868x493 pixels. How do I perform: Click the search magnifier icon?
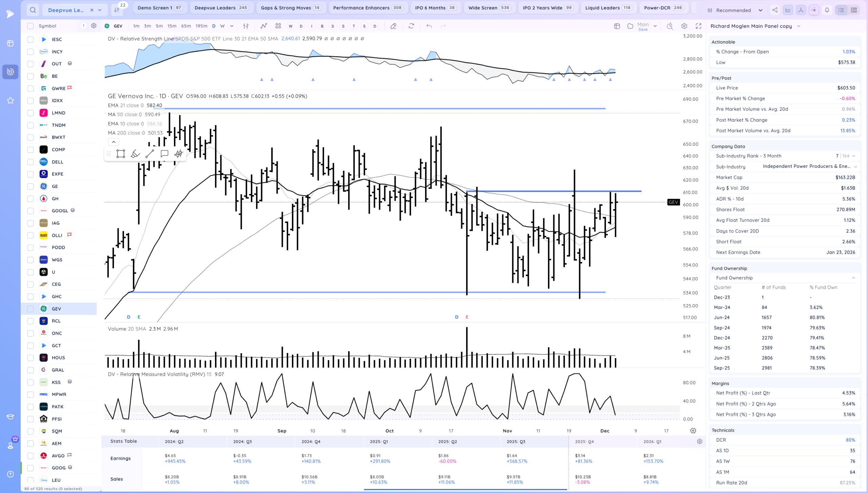pyautogui.click(x=33, y=10)
